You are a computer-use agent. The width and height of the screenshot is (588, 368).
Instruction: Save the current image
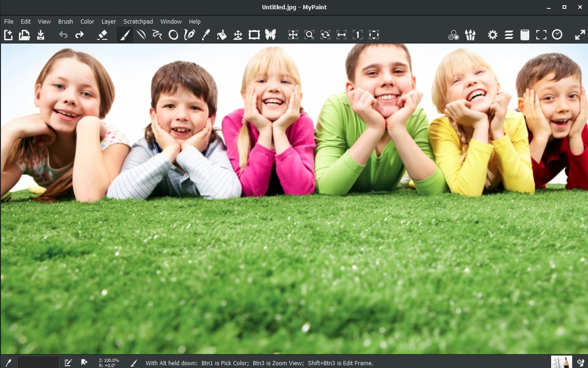(41, 35)
